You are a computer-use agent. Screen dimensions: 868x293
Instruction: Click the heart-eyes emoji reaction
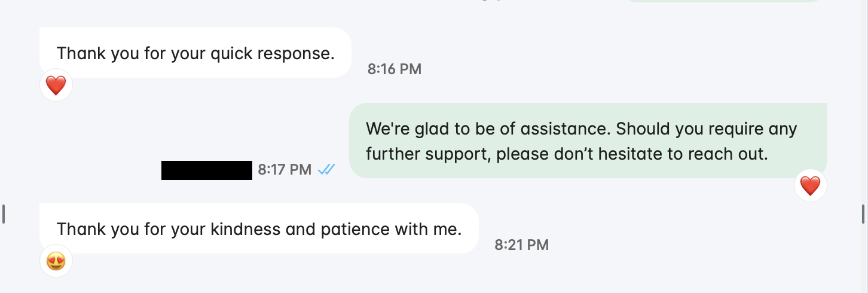[x=56, y=261]
